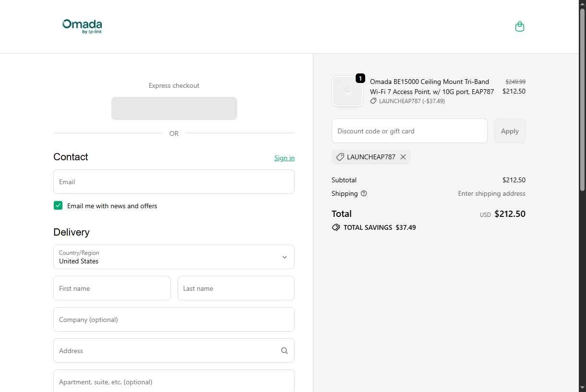586x392 pixels.
Task: Click the Delivery section heading
Action: pos(72,232)
